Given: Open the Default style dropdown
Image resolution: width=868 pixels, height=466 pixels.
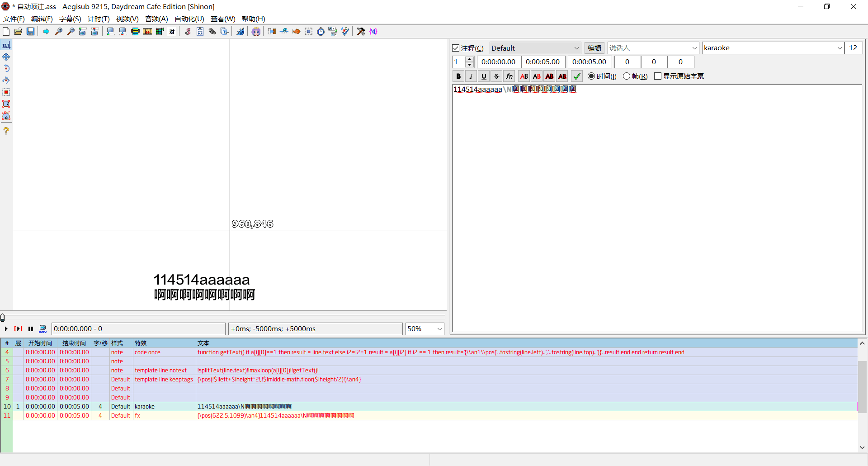Looking at the screenshot, I should click(535, 48).
